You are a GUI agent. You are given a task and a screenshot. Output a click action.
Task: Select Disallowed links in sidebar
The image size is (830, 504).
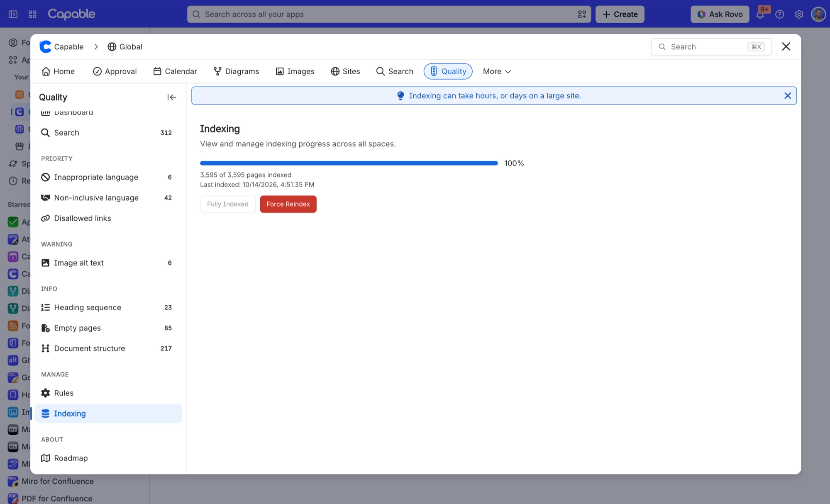[x=108, y=218]
